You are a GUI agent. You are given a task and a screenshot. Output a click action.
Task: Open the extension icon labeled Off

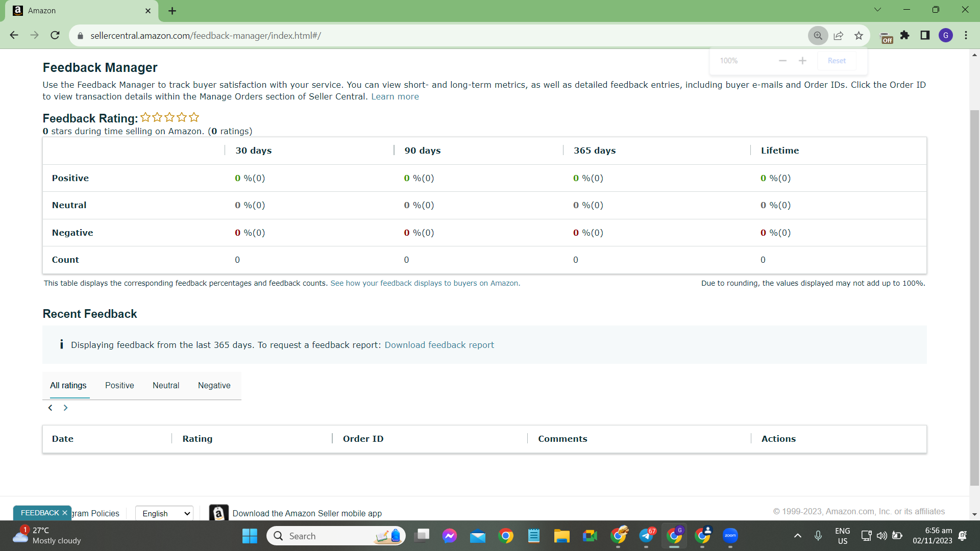click(887, 36)
